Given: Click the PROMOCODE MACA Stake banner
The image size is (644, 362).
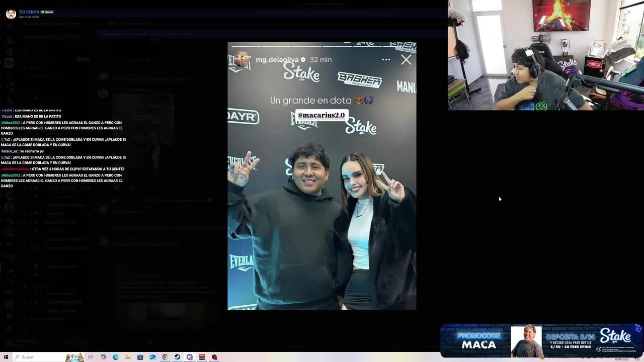Looking at the screenshot, I should 541,341.
